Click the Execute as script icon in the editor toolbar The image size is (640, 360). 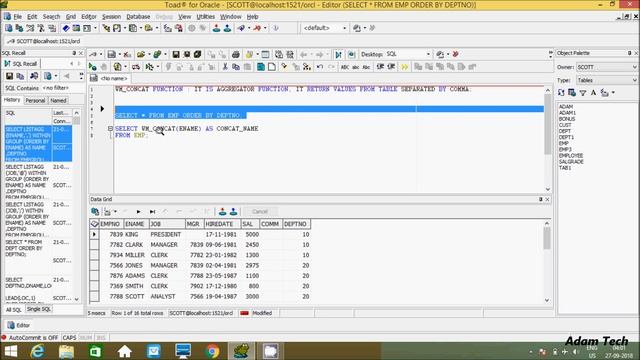point(117,67)
